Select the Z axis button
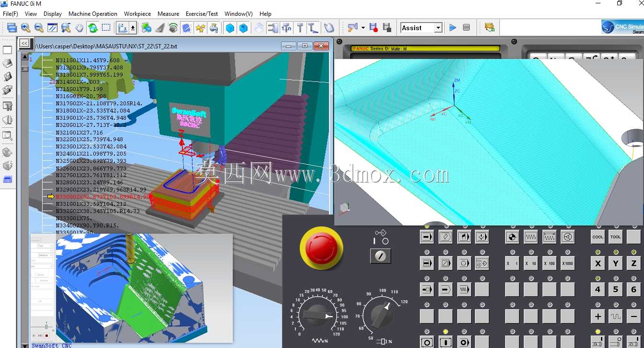644x348 pixels. [633, 263]
